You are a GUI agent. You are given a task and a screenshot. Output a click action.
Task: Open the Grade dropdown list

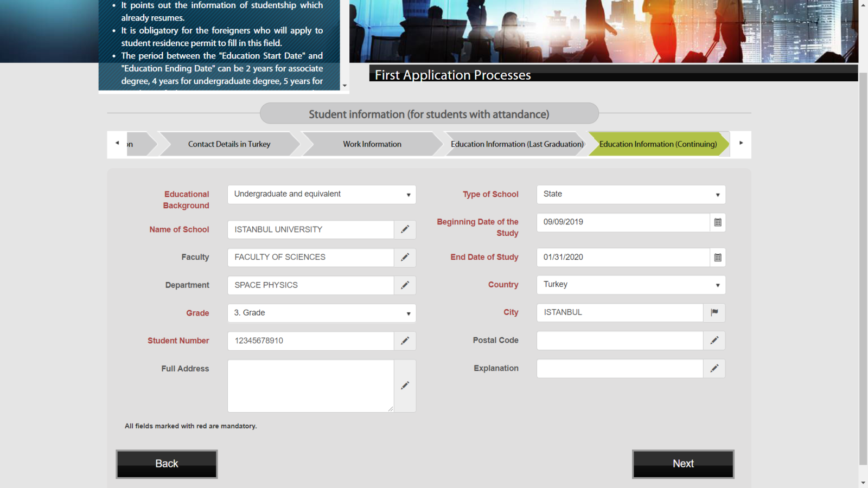coord(322,313)
